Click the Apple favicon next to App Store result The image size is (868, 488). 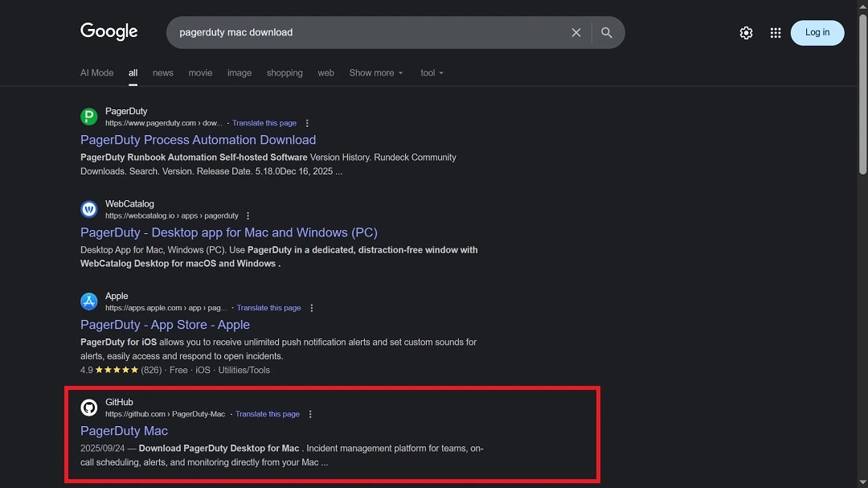tap(88, 301)
